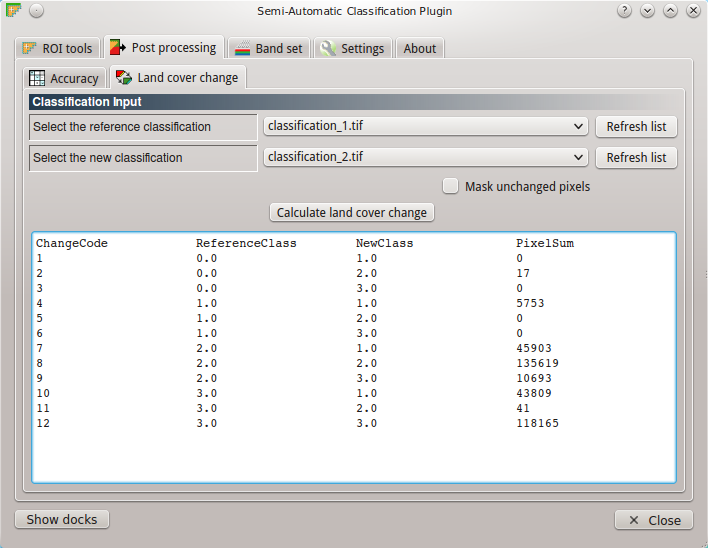Click the plugin icon in the title bar

click(x=13, y=10)
